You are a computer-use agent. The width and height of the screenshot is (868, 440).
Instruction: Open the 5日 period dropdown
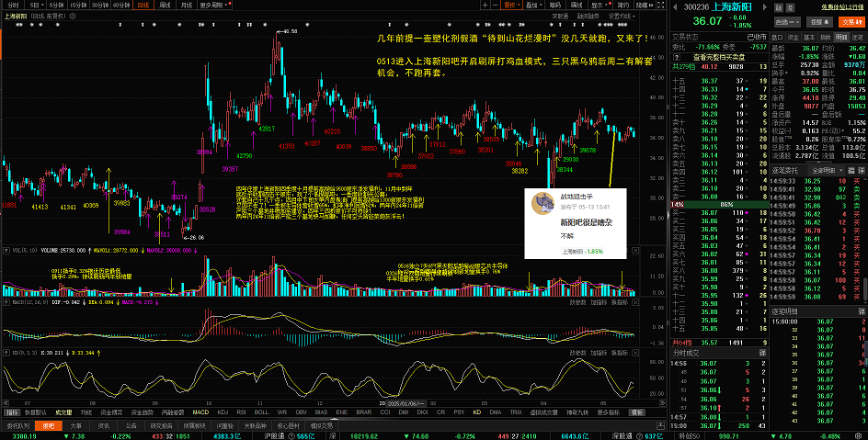36,5
